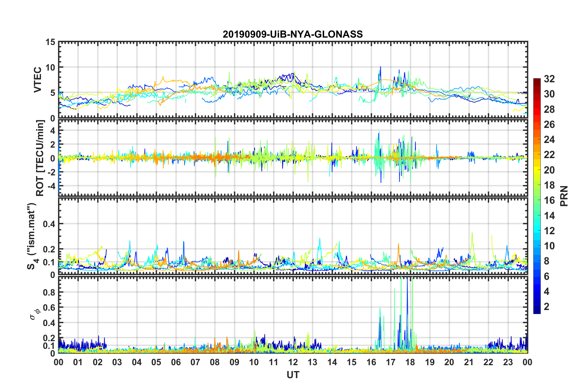Click the "UT" x-axis label
586x392 pixels.
tap(293, 375)
